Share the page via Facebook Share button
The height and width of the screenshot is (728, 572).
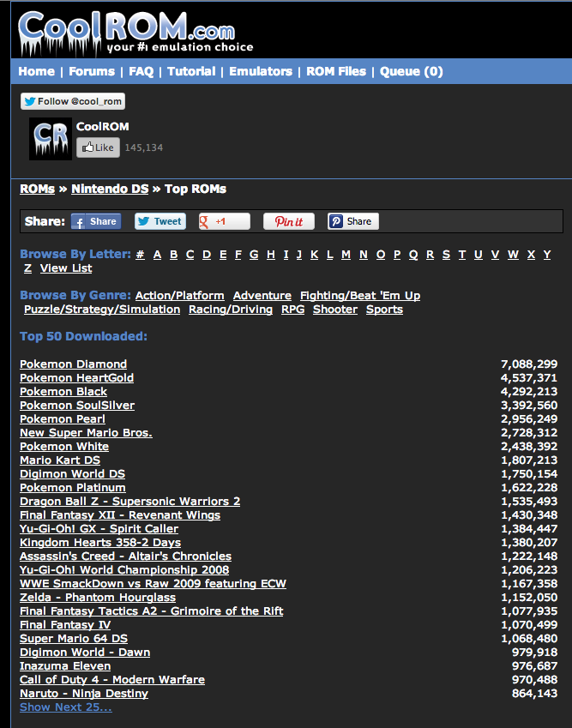[96, 221]
